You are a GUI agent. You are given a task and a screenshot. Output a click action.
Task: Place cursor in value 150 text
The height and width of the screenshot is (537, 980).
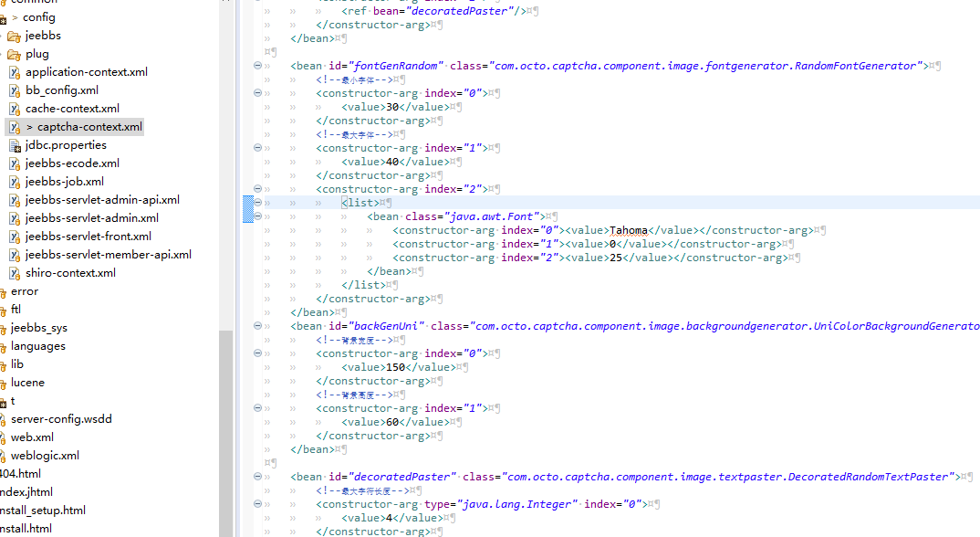396,367
